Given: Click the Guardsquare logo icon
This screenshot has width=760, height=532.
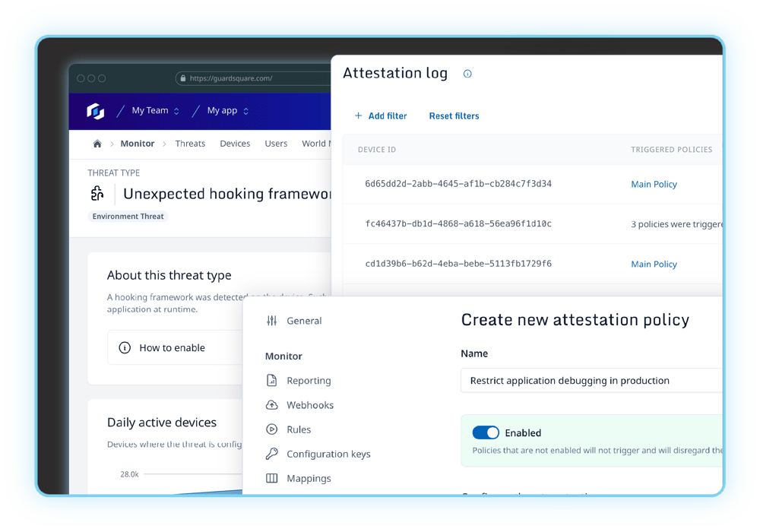Looking at the screenshot, I should pyautogui.click(x=96, y=111).
